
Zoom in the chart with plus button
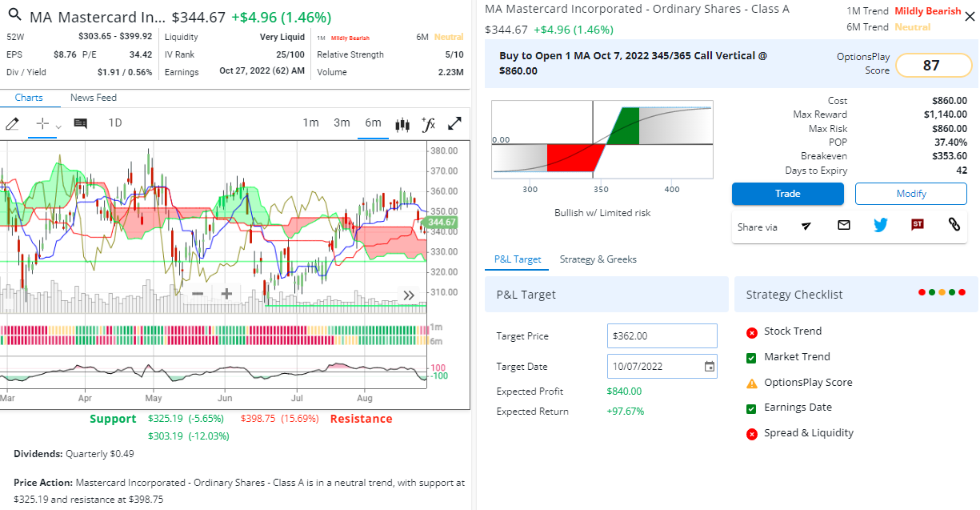(226, 294)
